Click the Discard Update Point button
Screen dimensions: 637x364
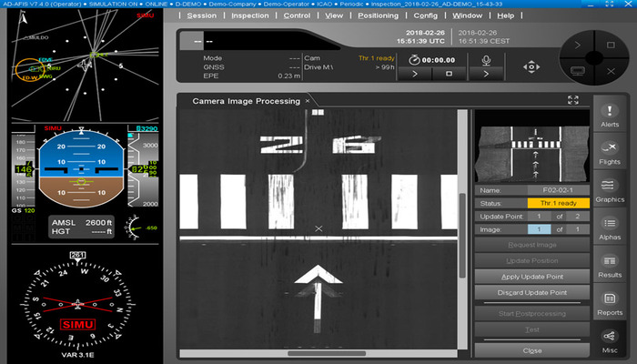pyautogui.click(x=532, y=292)
